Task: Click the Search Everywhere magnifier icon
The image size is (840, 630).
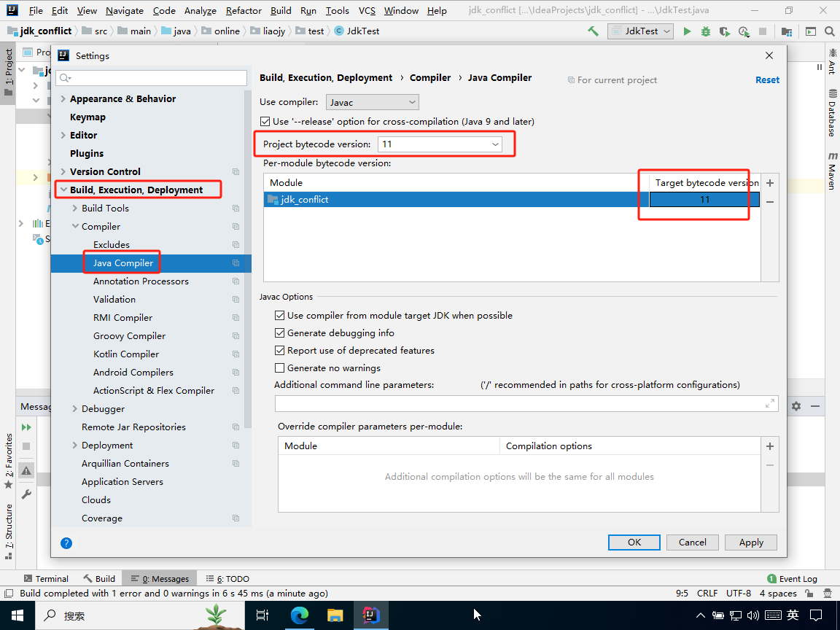Action: point(830,31)
